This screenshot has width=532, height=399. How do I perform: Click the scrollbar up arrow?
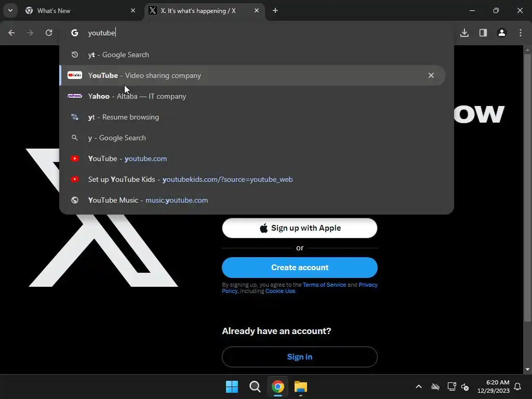527,49
